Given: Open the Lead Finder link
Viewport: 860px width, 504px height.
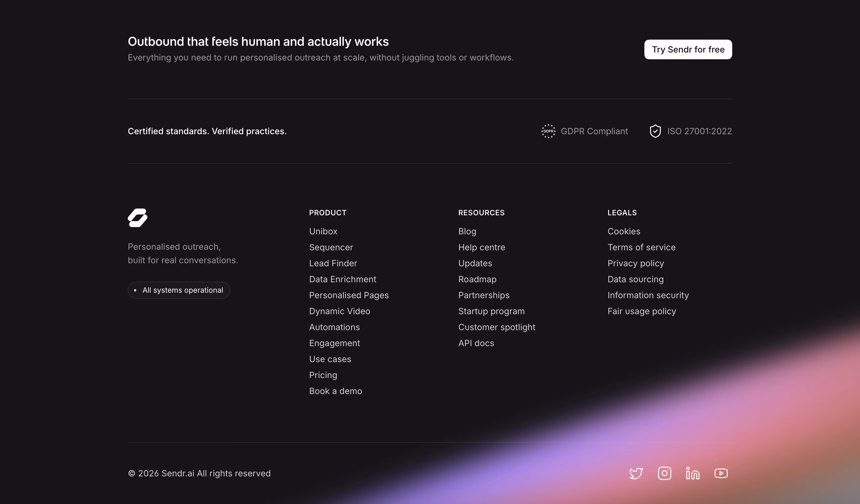Looking at the screenshot, I should click(333, 263).
